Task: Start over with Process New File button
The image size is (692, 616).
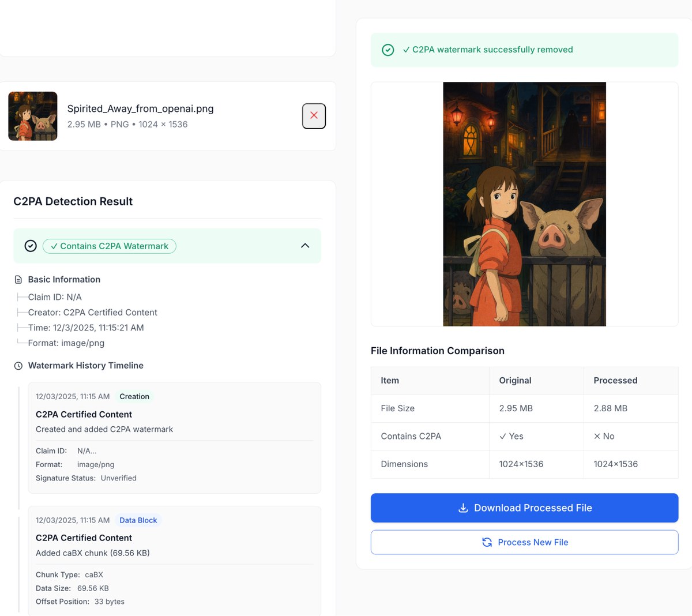Action: (524, 542)
